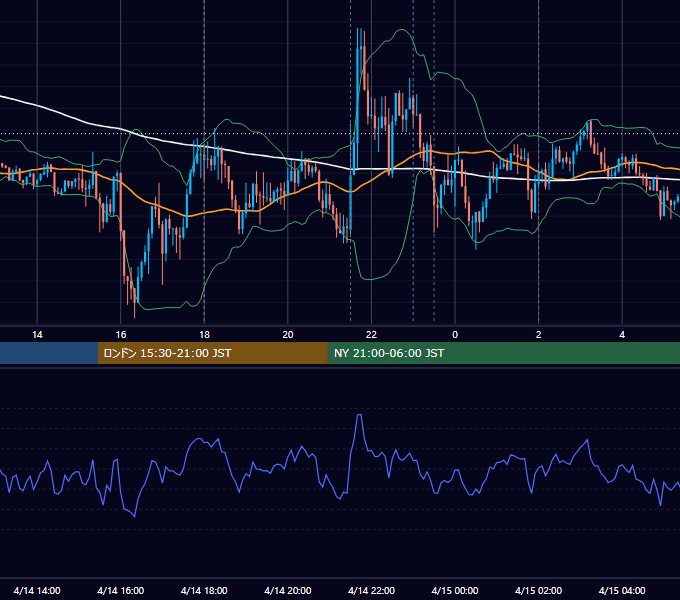The height and width of the screenshot is (600, 680).
Task: Click the 4/14 14:00 label on the indicator axis
Action: (x=37, y=590)
